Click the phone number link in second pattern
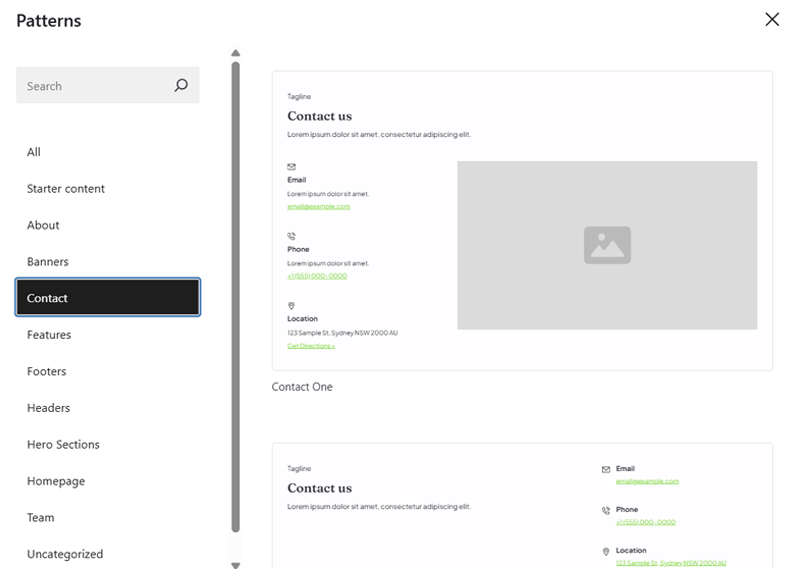 point(645,522)
